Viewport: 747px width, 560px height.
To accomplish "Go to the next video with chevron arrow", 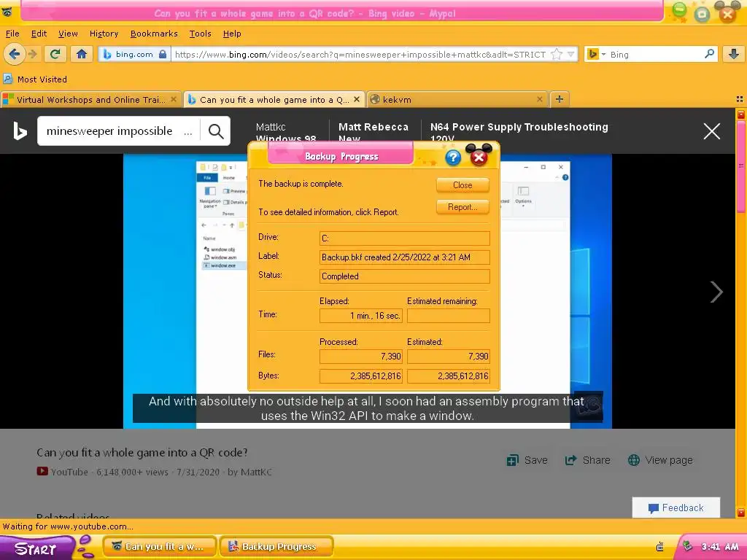I will tap(716, 292).
